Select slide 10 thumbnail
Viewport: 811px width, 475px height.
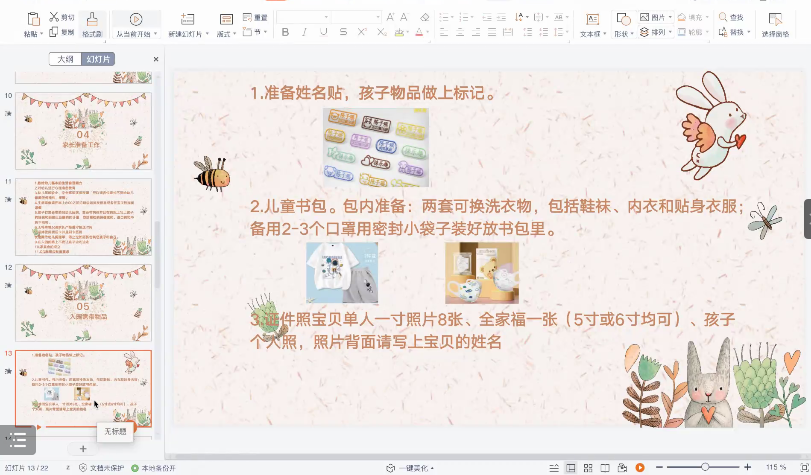pos(83,131)
